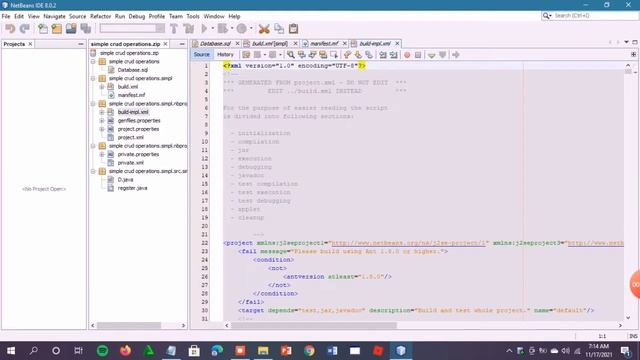Click the Cut scissors icon
This screenshot has height=360, width=640.
pyautogui.click(x=264, y=29)
